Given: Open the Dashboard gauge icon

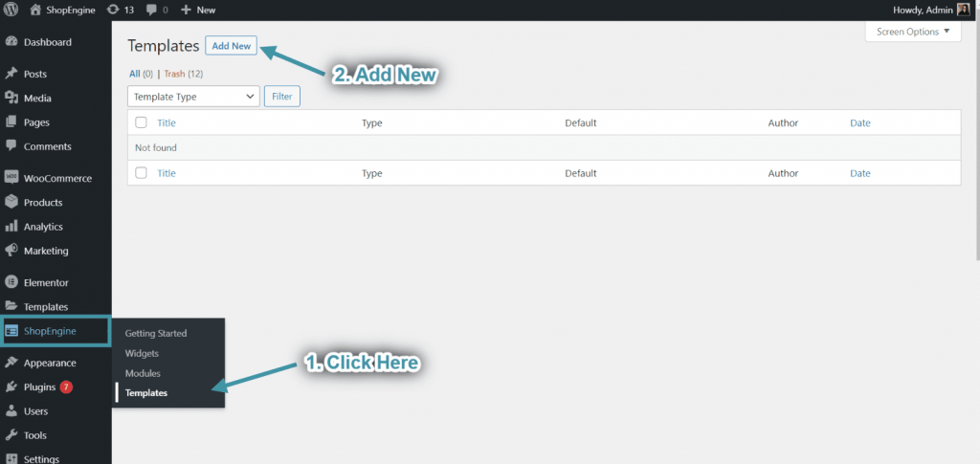Looking at the screenshot, I should [x=11, y=42].
